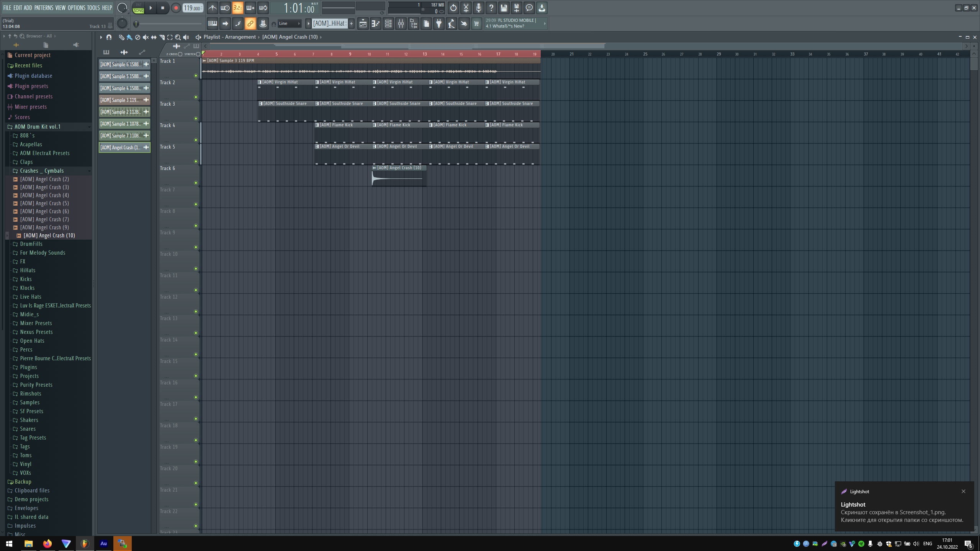The image size is (980, 551).
Task: Select the playlist Draw pencil tool
Action: coord(121,37)
